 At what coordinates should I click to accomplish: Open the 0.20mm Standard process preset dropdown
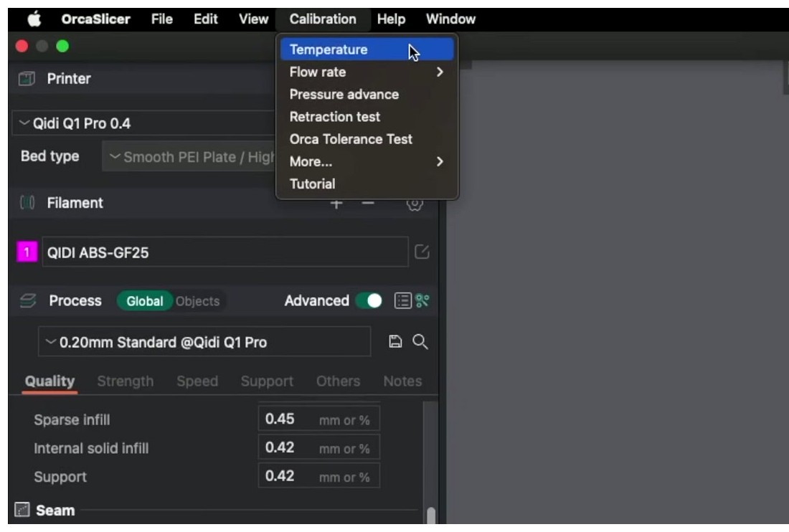point(204,342)
